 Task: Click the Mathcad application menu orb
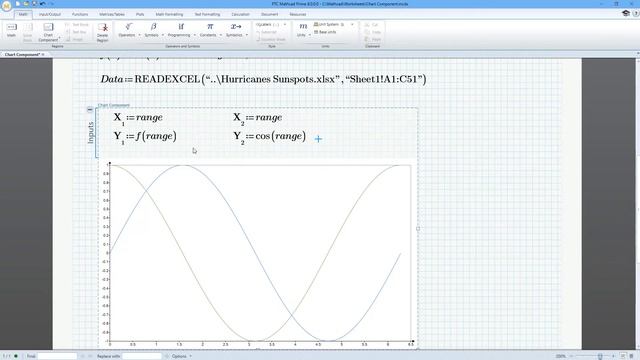pyautogui.click(x=6, y=6)
